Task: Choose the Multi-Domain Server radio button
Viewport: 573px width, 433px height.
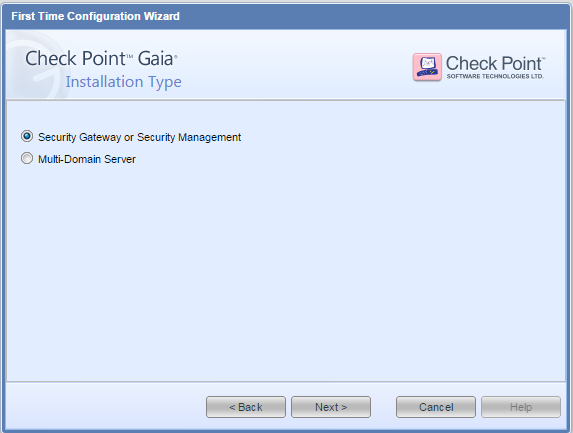Action: click(27, 158)
